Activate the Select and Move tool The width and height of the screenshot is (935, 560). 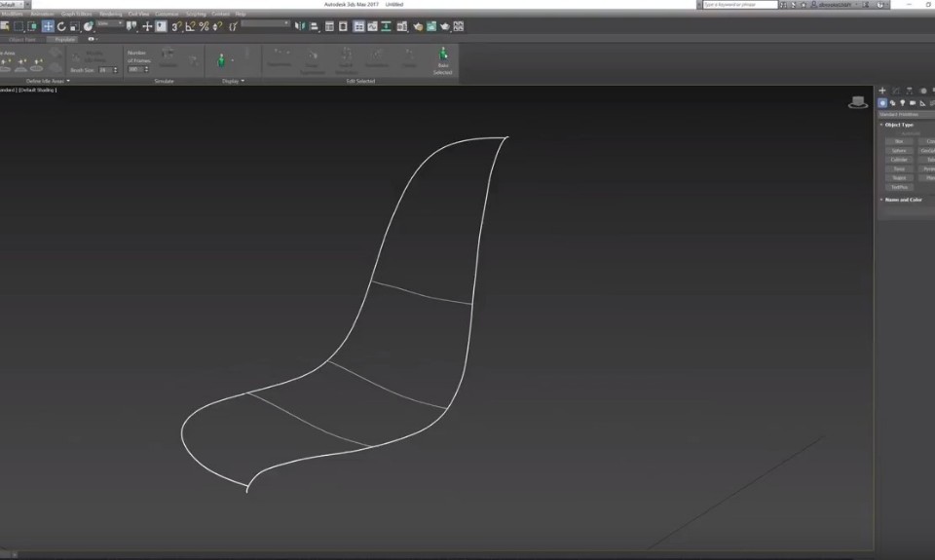48,26
